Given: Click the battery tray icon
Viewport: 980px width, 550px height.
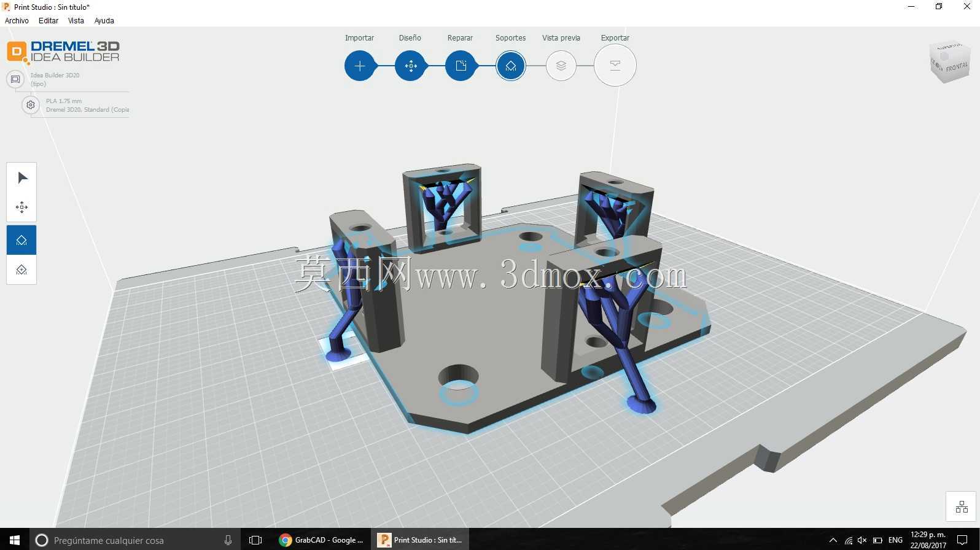Looking at the screenshot, I should point(877,540).
